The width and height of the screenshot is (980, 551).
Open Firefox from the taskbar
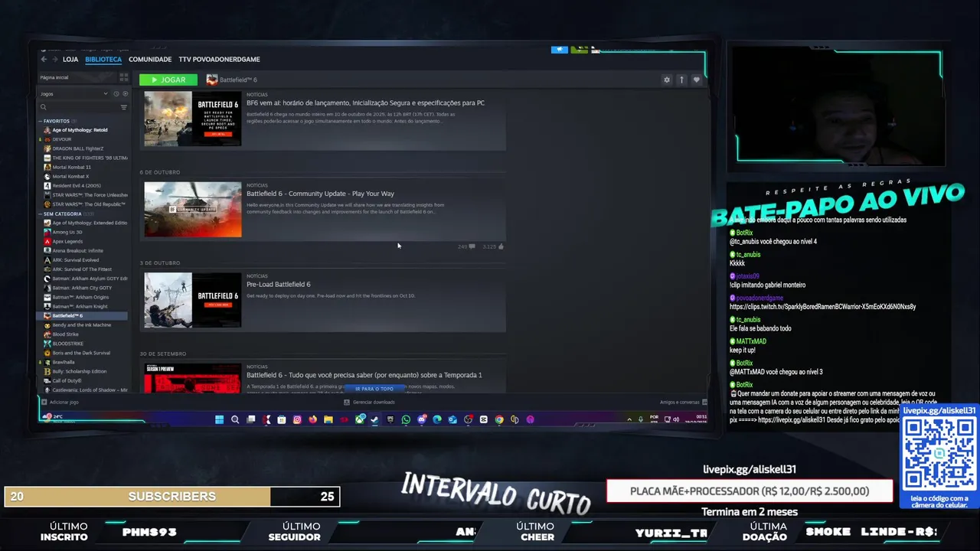pyautogui.click(x=313, y=419)
